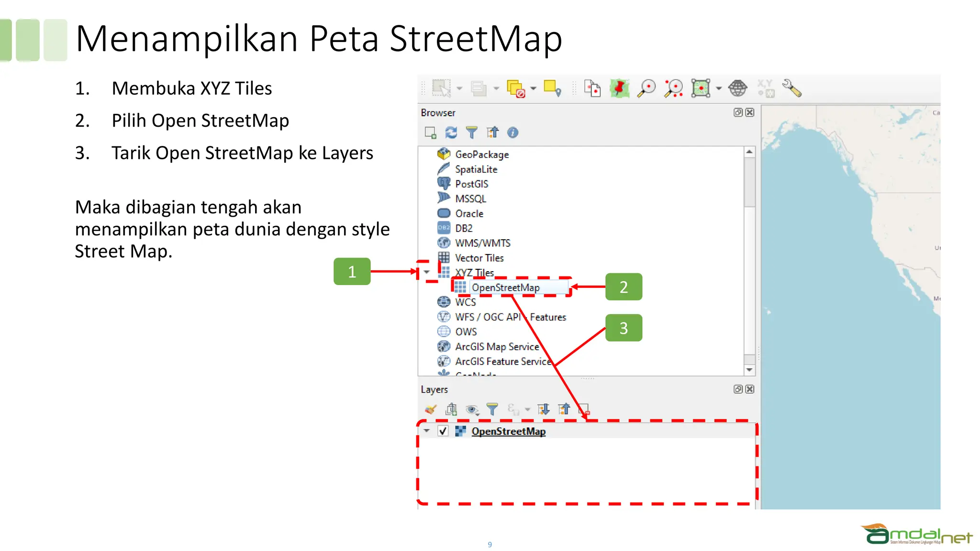The image size is (980, 551).
Task: Click Browser filter funnel icon
Action: pyautogui.click(x=471, y=132)
